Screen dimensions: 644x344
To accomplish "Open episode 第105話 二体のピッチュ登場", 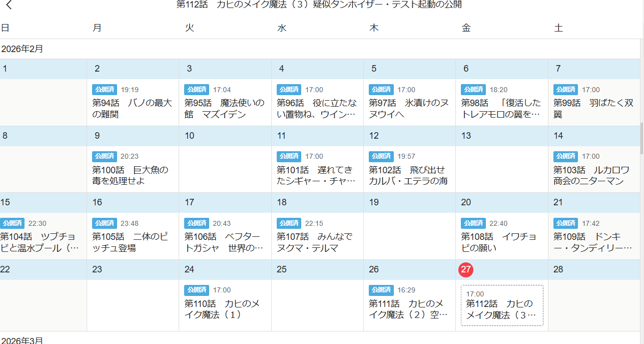I will tap(132, 242).
